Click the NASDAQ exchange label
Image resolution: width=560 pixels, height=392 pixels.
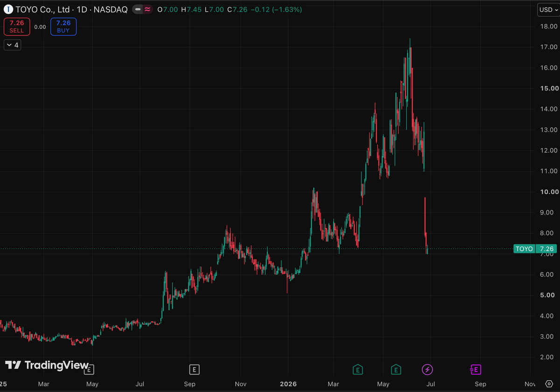pos(110,9)
